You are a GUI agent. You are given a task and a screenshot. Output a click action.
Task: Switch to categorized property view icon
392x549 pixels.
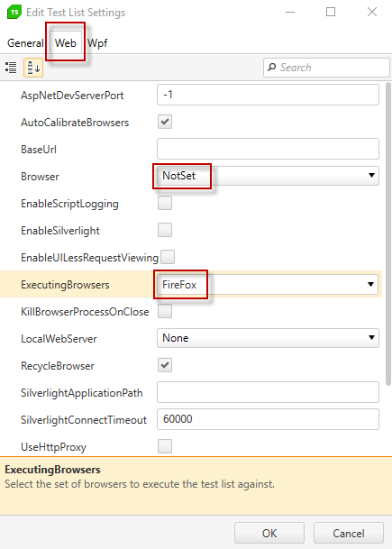pos(11,68)
